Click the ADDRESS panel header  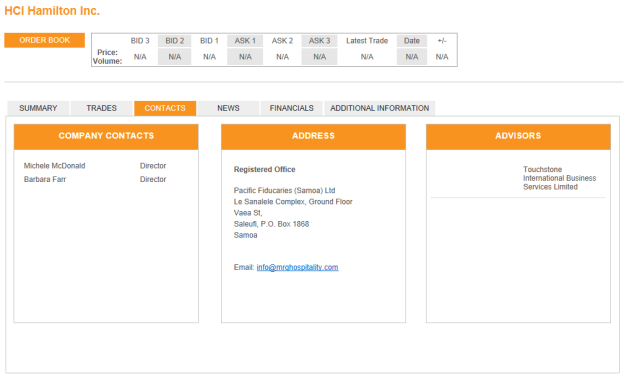tap(314, 137)
